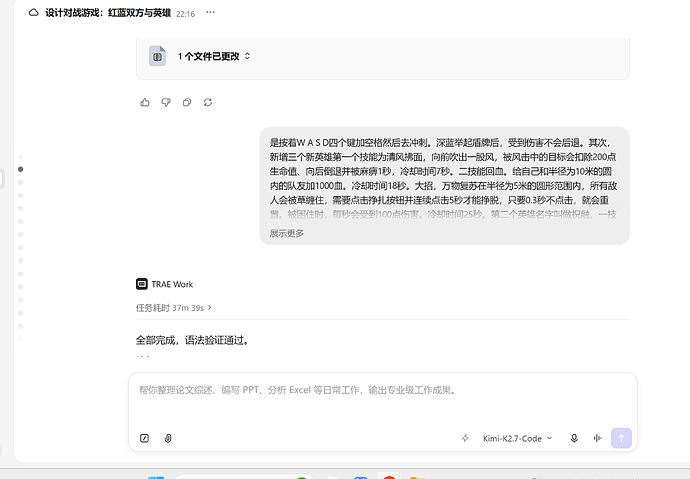Start voice input with microphone icon
This screenshot has height=479, width=690.
point(574,438)
